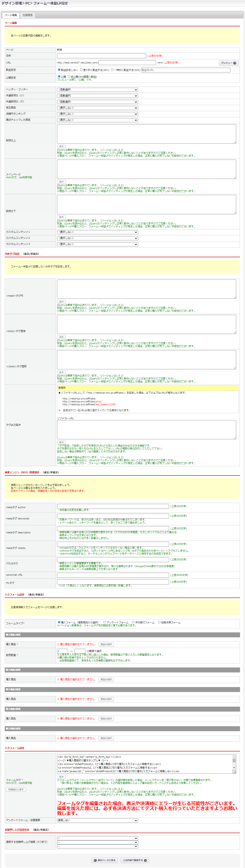Select 購入フォーム（複数商品から選択） radio
Image resolution: width=245 pixels, height=868 pixels.
pos(59,622)
